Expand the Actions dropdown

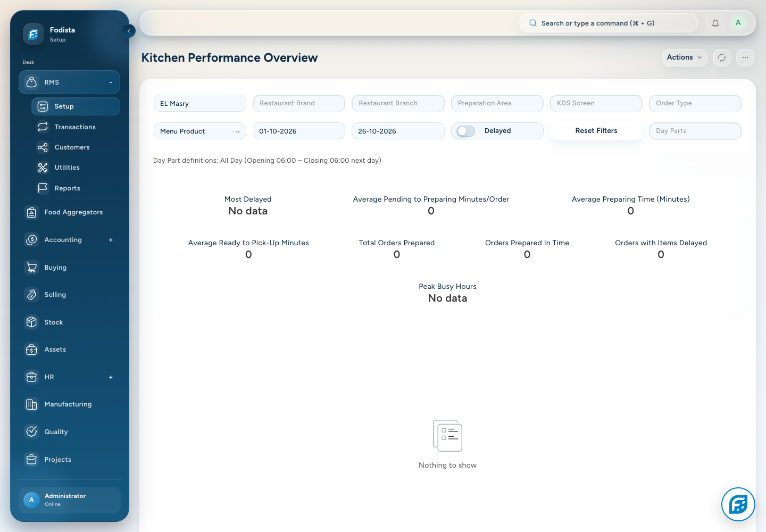click(685, 57)
